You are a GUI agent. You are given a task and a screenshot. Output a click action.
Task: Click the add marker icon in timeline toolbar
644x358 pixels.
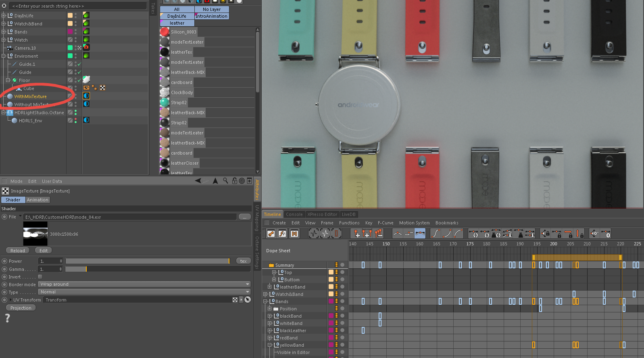356,233
